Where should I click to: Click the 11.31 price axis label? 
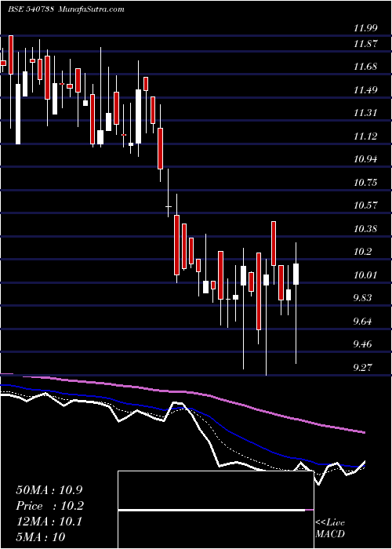click(366, 113)
